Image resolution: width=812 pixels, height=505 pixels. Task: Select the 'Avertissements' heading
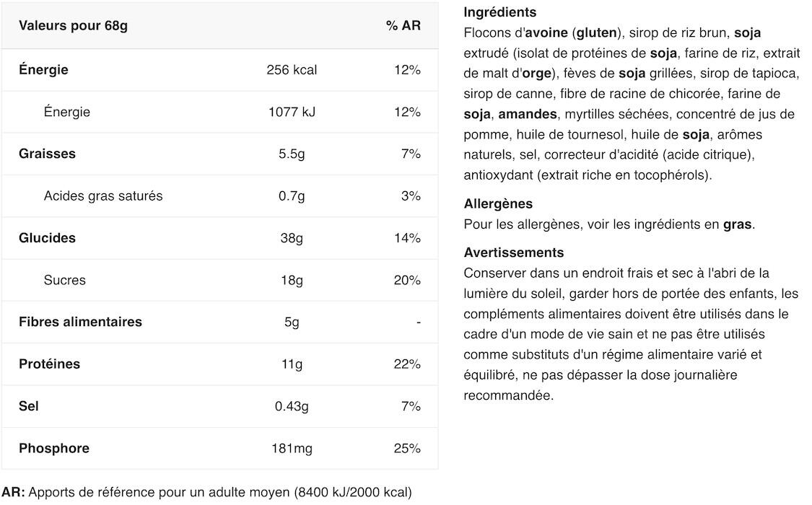tap(513, 252)
